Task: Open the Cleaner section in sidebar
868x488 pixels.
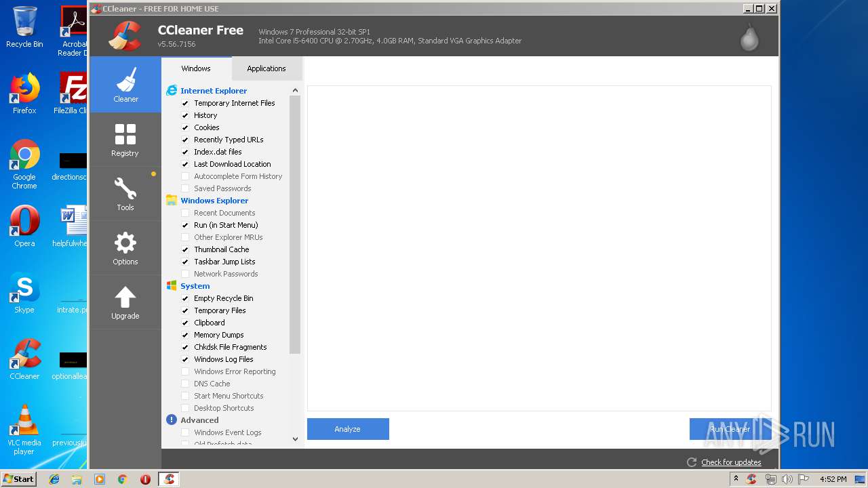Action: coord(125,85)
